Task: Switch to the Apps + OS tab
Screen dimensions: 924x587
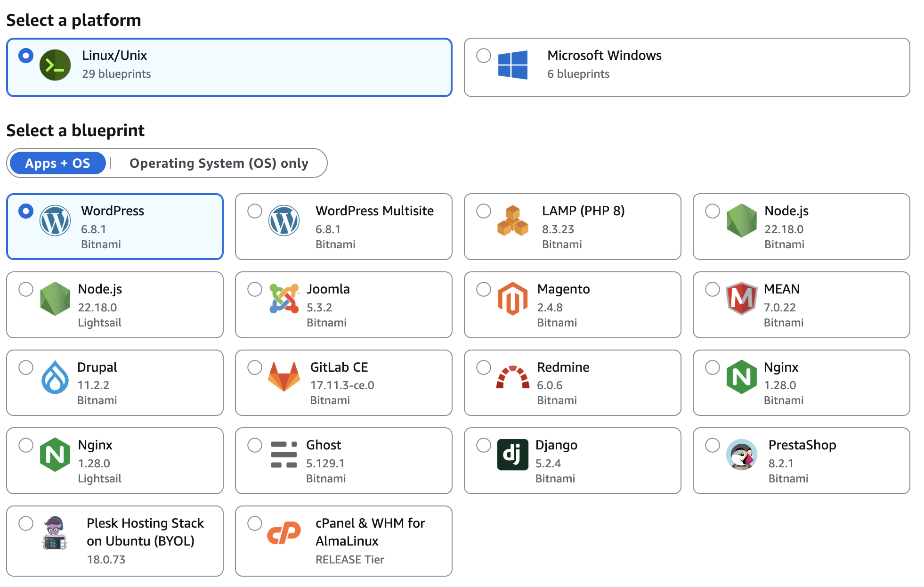Action: [x=57, y=163]
